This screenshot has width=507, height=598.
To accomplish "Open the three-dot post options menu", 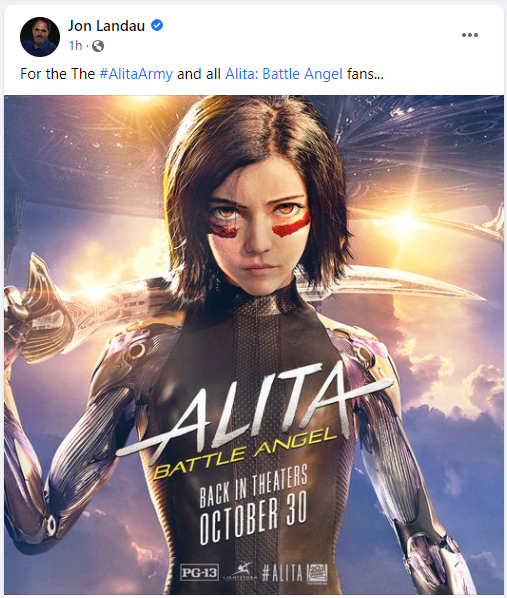I will [x=470, y=35].
